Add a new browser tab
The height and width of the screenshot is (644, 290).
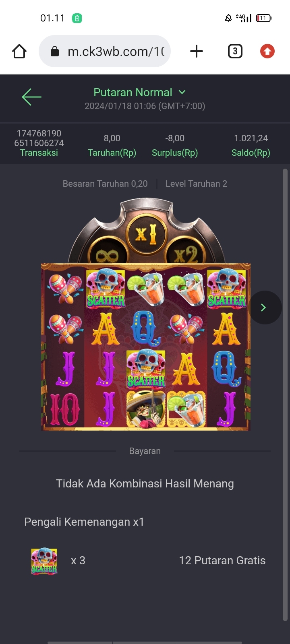pyautogui.click(x=196, y=51)
